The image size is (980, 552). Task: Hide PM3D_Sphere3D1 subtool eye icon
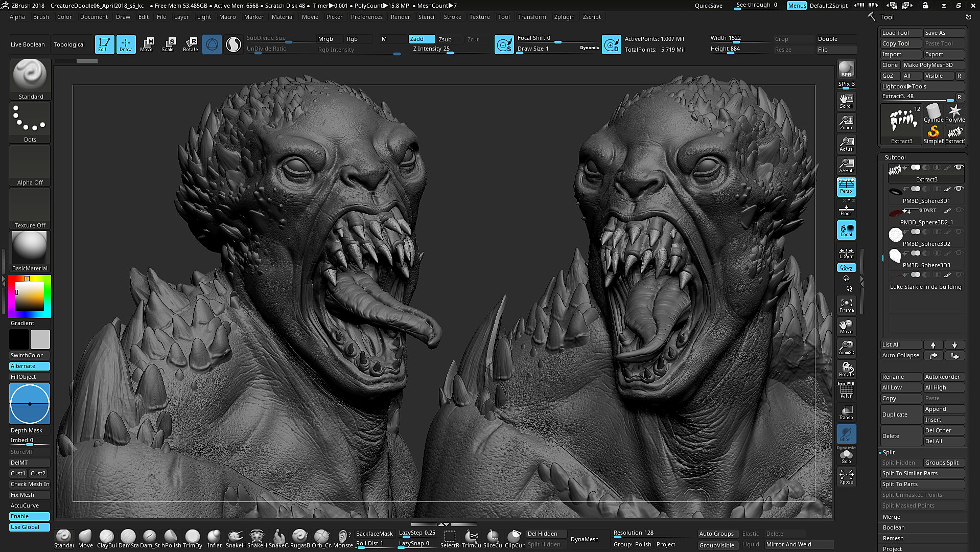[959, 189]
